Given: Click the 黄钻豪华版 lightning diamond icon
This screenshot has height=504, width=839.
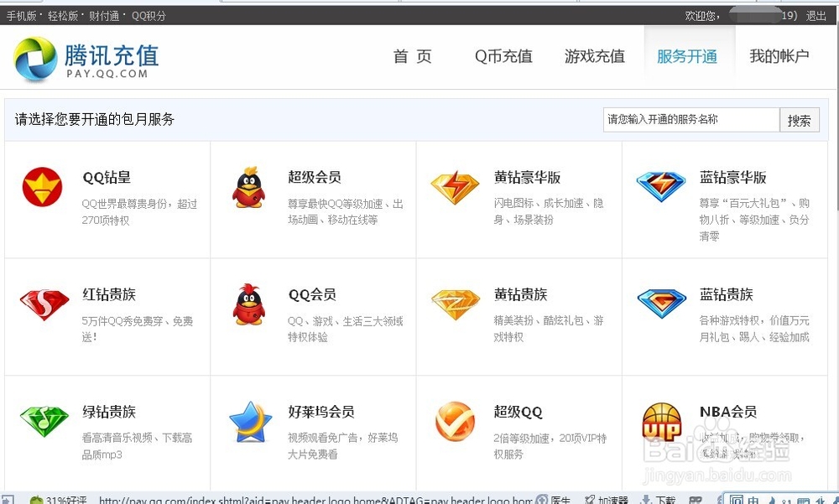Looking at the screenshot, I should pos(455,187).
